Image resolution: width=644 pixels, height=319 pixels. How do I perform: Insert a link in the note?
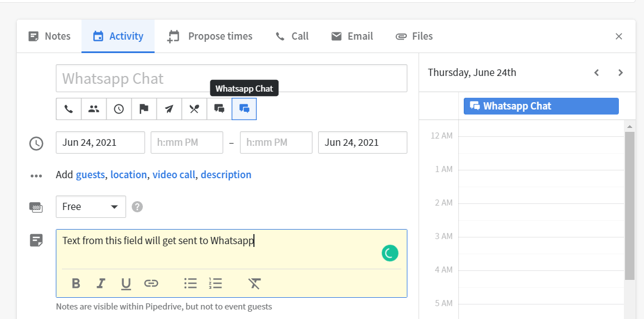(151, 283)
